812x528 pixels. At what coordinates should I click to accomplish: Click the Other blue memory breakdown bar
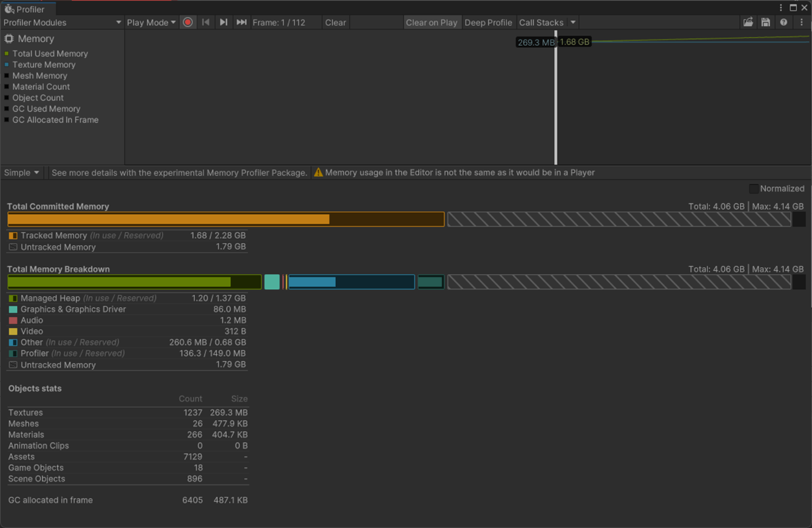tap(351, 282)
